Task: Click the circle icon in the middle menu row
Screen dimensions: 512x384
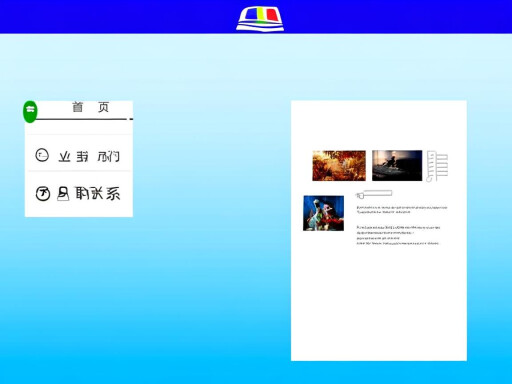Action: (42, 155)
